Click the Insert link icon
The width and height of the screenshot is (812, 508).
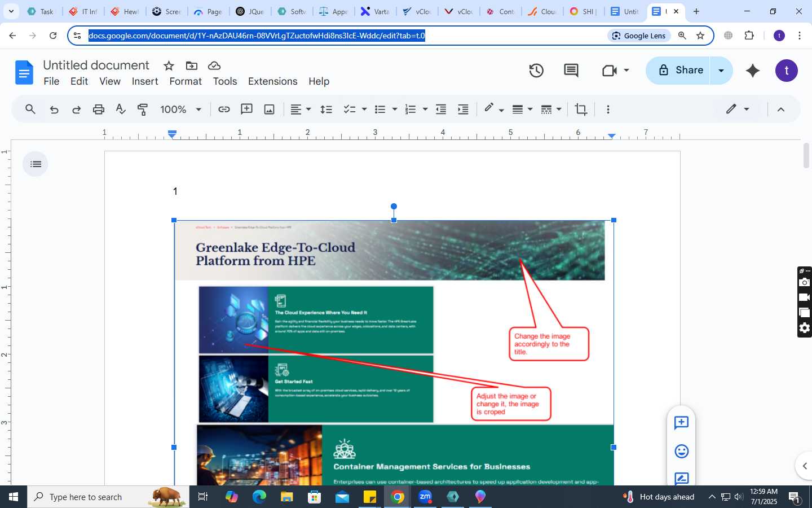[224, 110]
